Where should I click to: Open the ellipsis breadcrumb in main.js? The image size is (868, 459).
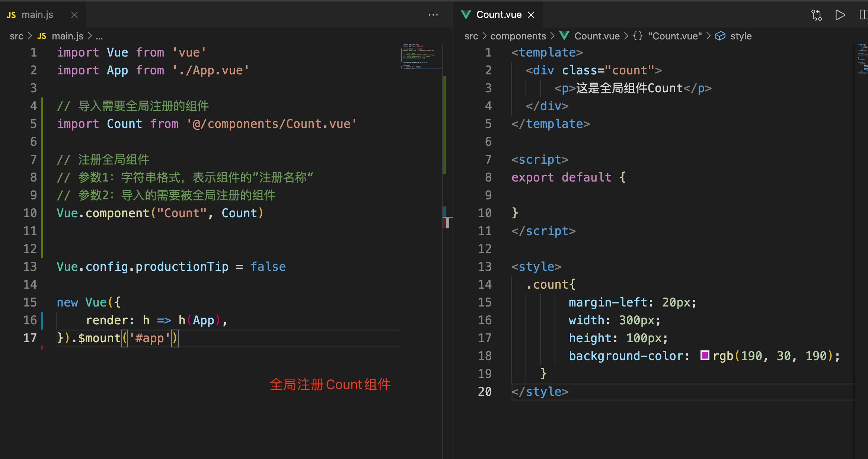(x=99, y=36)
